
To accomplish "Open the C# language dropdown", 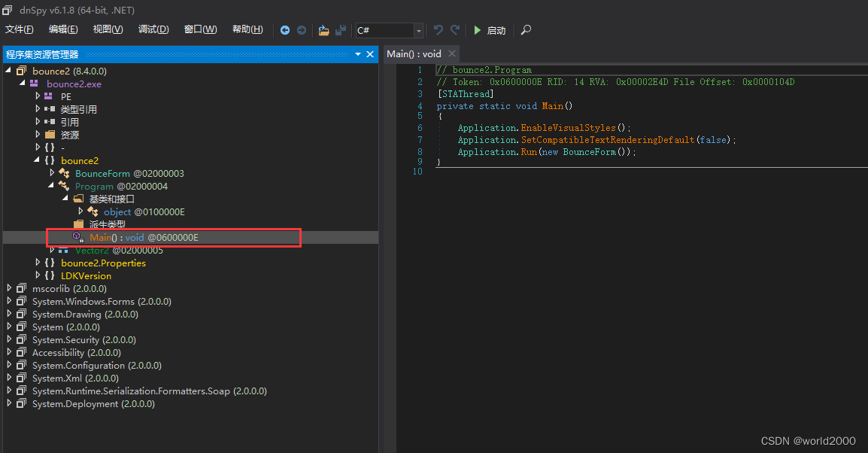I will [418, 30].
